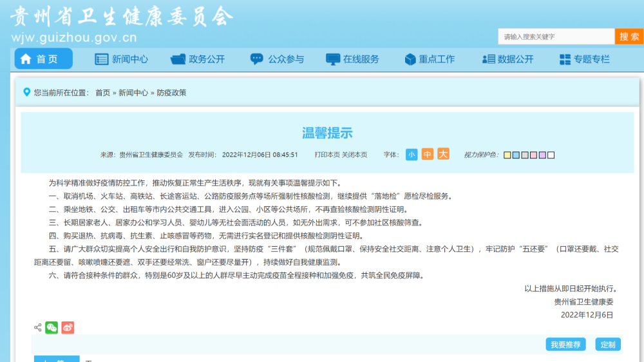The width and height of the screenshot is (644, 362).
Task: Set font size to 小
Action: (412, 155)
